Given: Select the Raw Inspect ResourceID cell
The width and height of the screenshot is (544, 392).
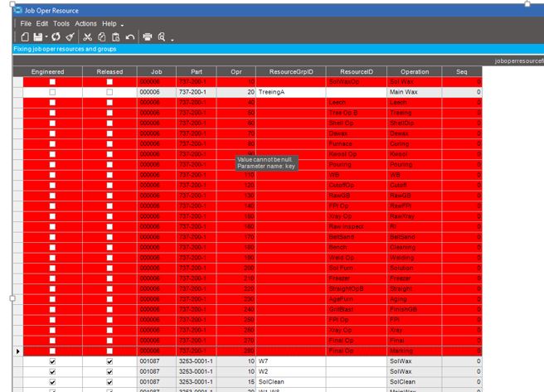Looking at the screenshot, I should [357, 227].
